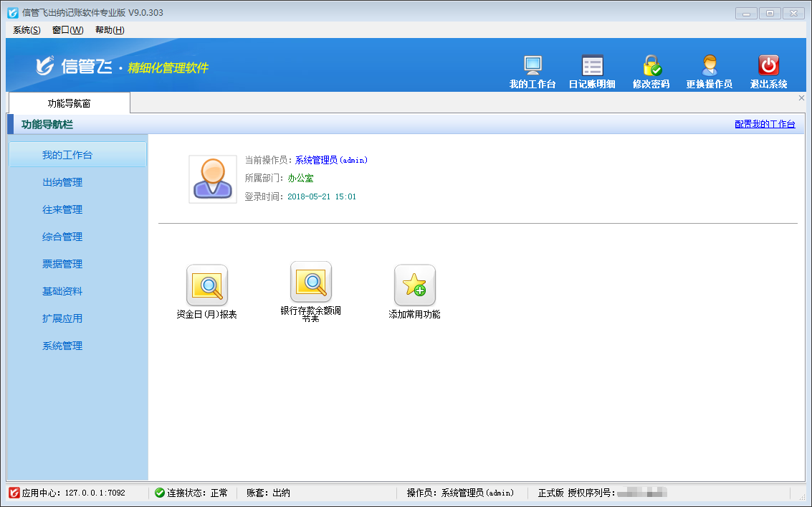The height and width of the screenshot is (507, 812).
Task: Select 出纳管理 in navigation sidebar
Action: 62,183
